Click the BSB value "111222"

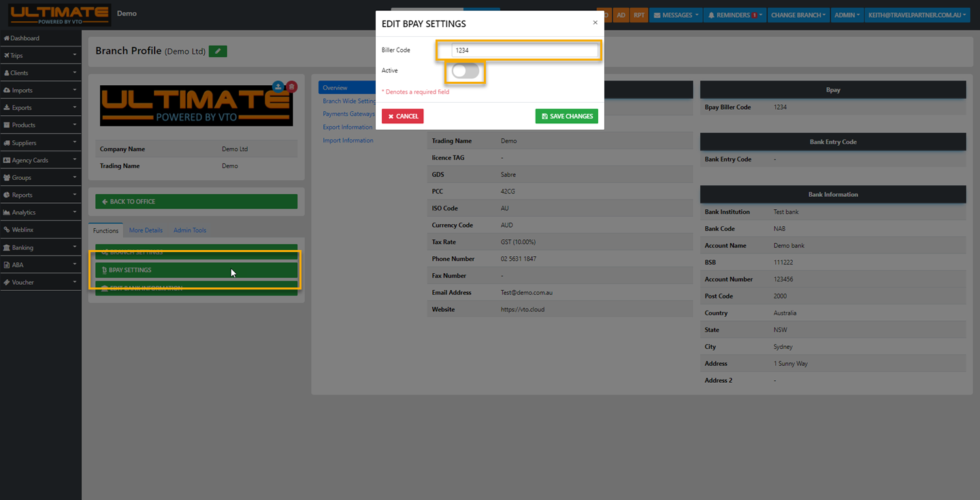(x=783, y=262)
